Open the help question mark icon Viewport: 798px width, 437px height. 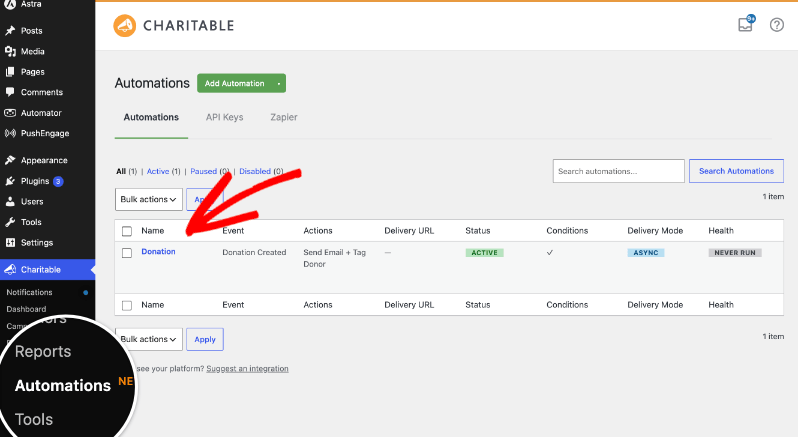777,25
